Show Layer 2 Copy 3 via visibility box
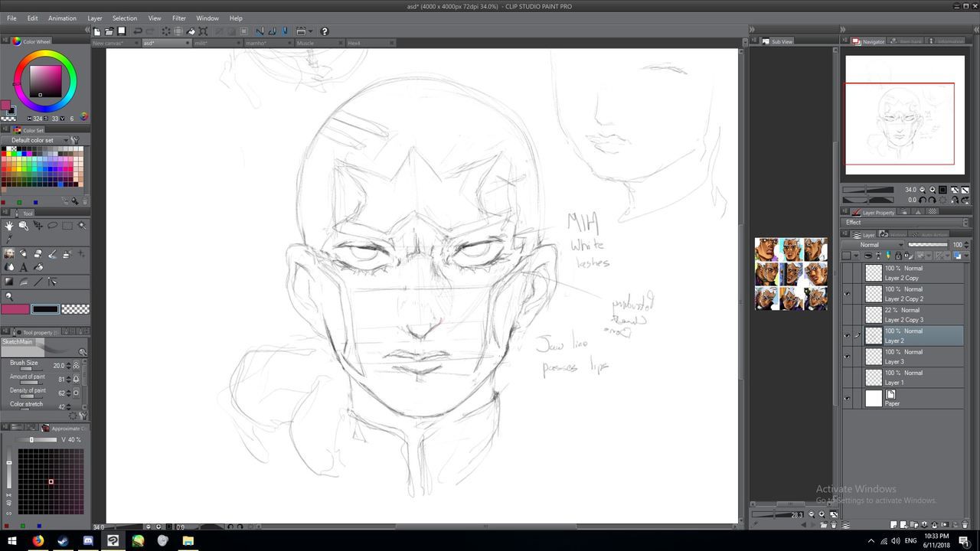Viewport: 980px width, 551px height. (847, 315)
